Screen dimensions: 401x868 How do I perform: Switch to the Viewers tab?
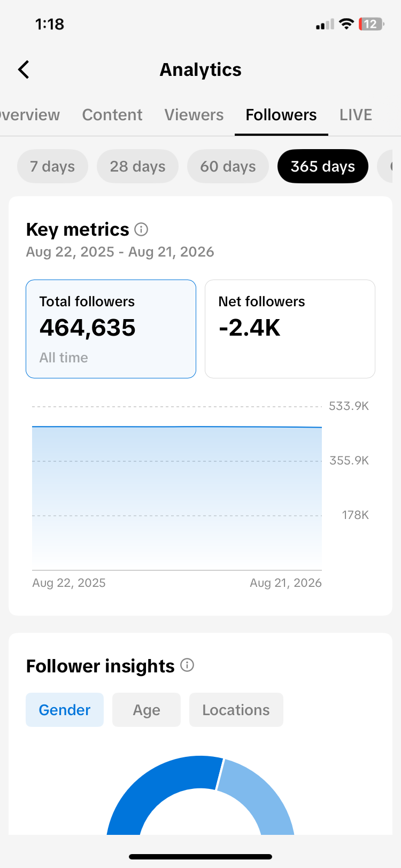click(194, 115)
